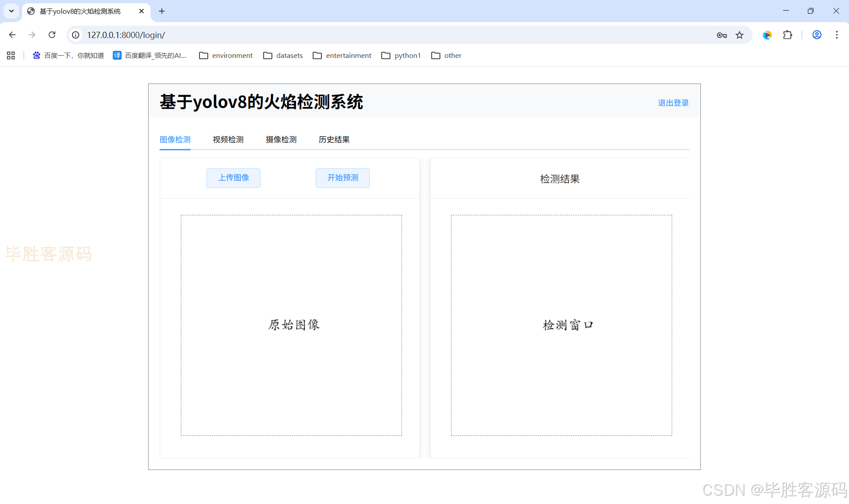Viewport: 849px width, 504px height.
Task: Reload the page with the refresh icon
Action: pos(52,35)
